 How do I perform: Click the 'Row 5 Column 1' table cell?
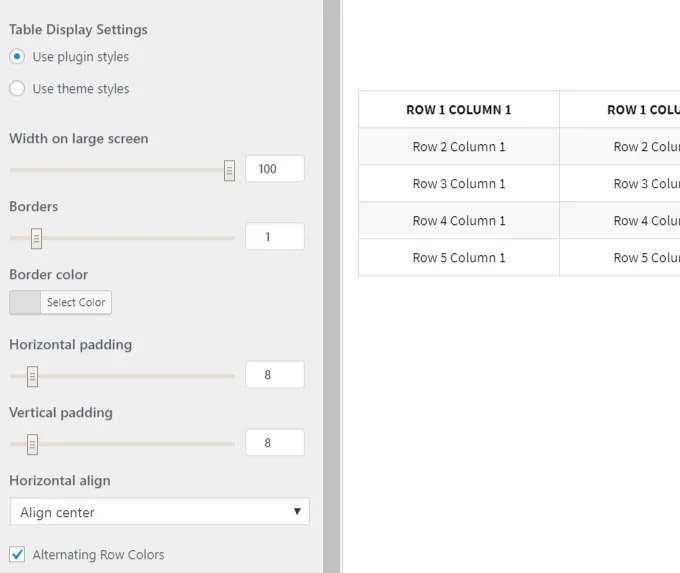[458, 258]
